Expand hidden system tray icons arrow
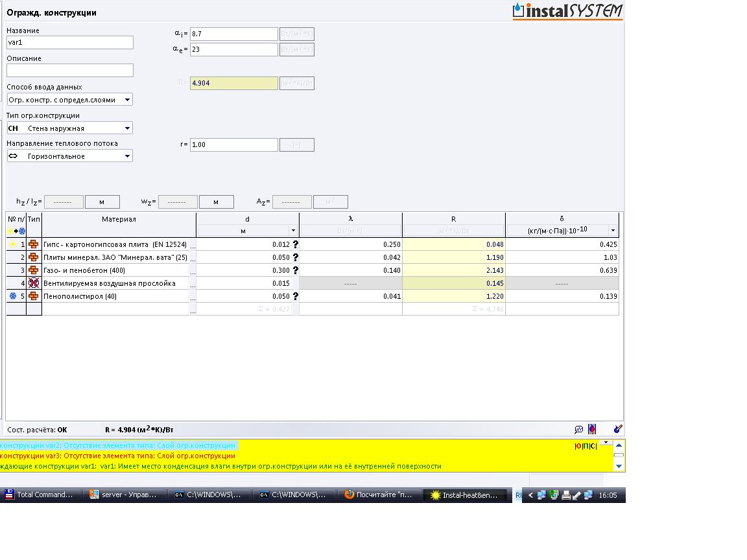This screenshot has height=560, width=747. coord(530,495)
